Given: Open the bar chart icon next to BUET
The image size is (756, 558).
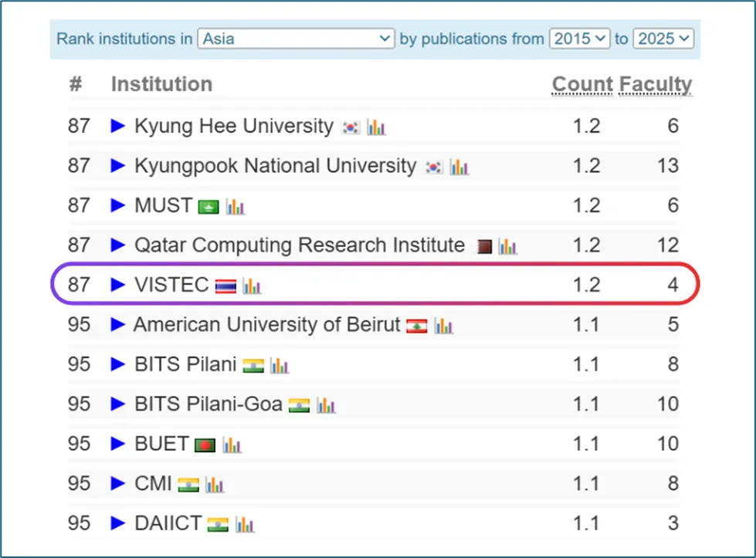Looking at the screenshot, I should (232, 446).
